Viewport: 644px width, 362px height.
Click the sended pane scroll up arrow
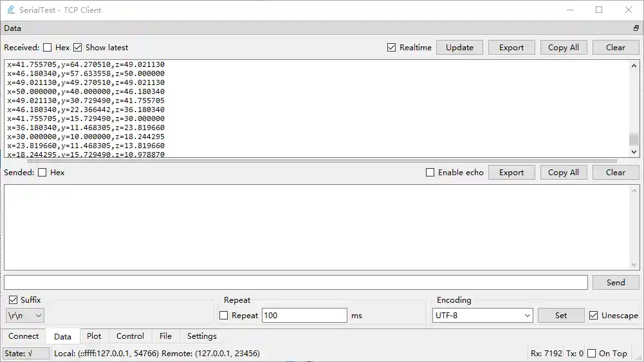tap(634, 191)
